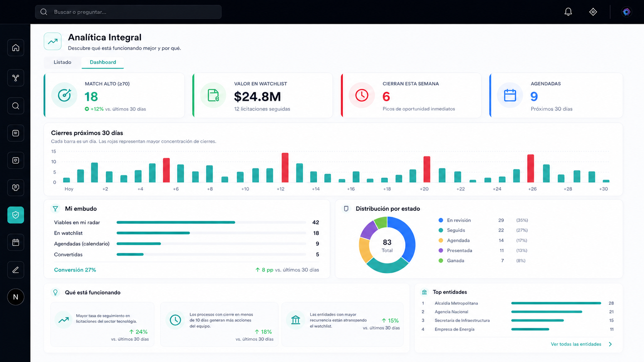Click the Cierres próximos 30 días heading
The height and width of the screenshot is (362, 644).
pos(87,133)
